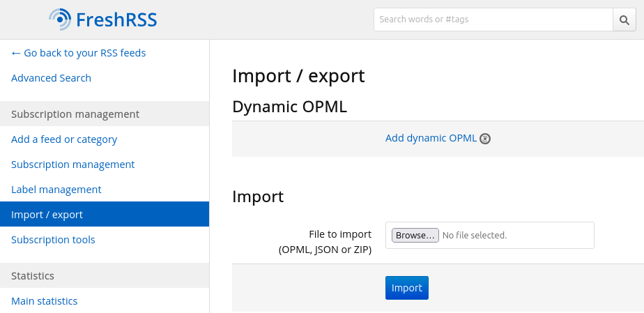The height and width of the screenshot is (313, 644).
Task: Click the back arrow to RSS feeds
Action: click(17, 53)
